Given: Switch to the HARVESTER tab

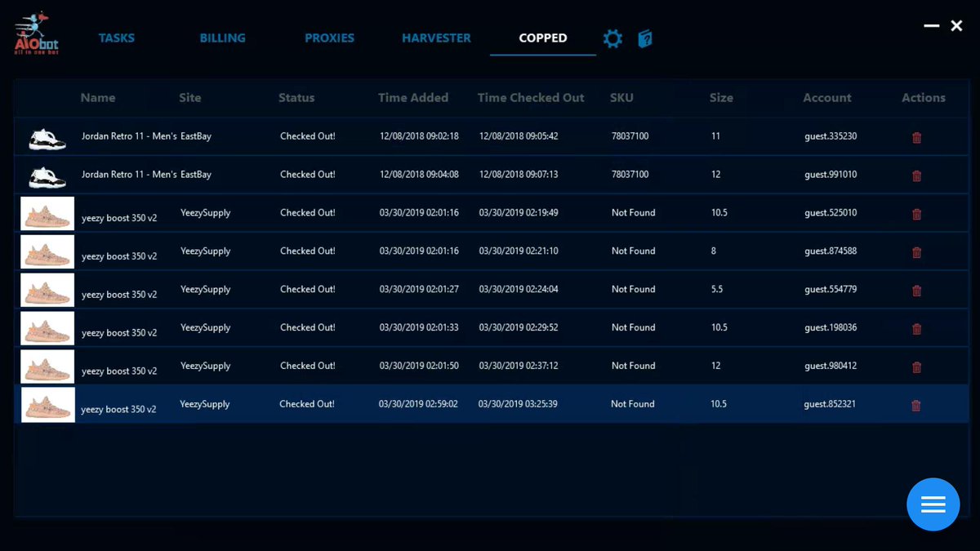Looking at the screenshot, I should pyautogui.click(x=436, y=38).
